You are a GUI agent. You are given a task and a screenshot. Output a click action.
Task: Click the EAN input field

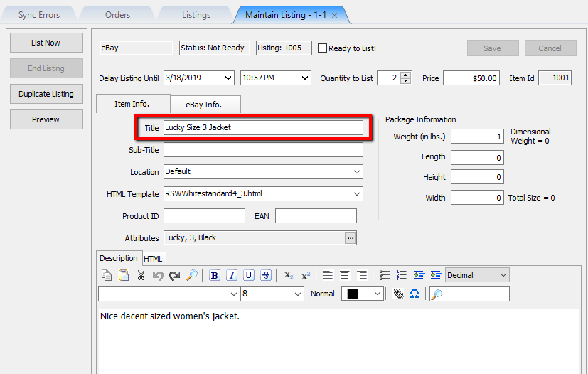tap(316, 216)
